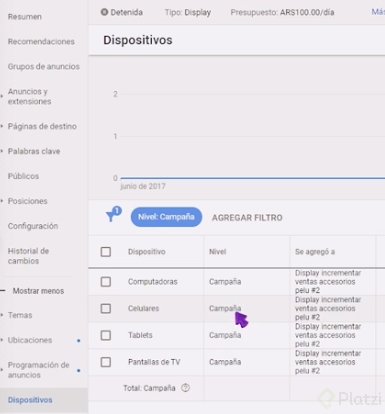Click the Nivel: Campaña filter chip

point(166,217)
